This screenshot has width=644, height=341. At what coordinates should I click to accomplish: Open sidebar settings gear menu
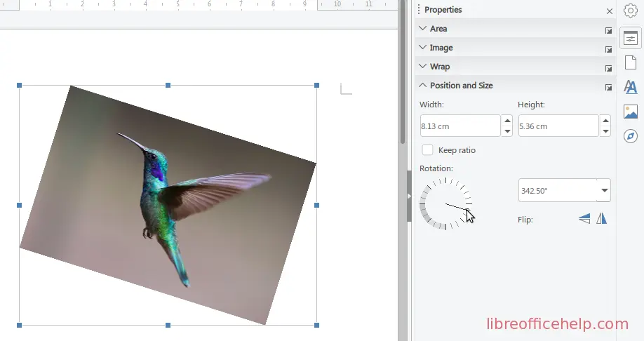[x=630, y=11]
